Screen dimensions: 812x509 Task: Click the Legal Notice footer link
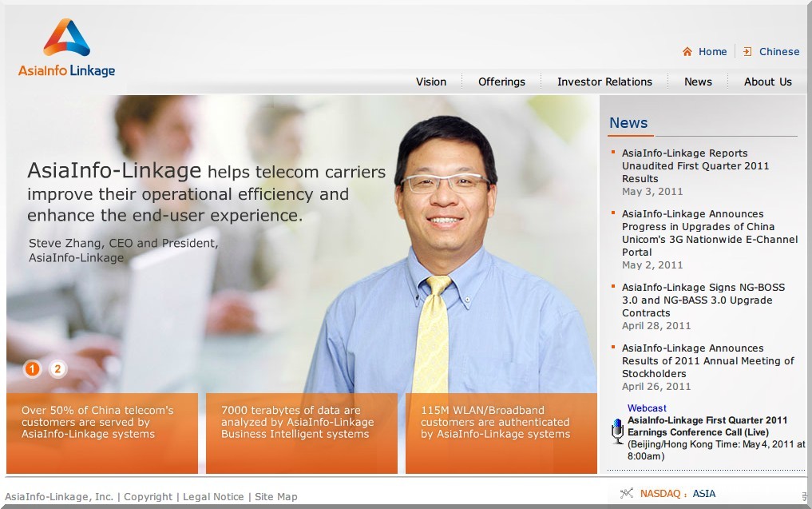coord(213,496)
